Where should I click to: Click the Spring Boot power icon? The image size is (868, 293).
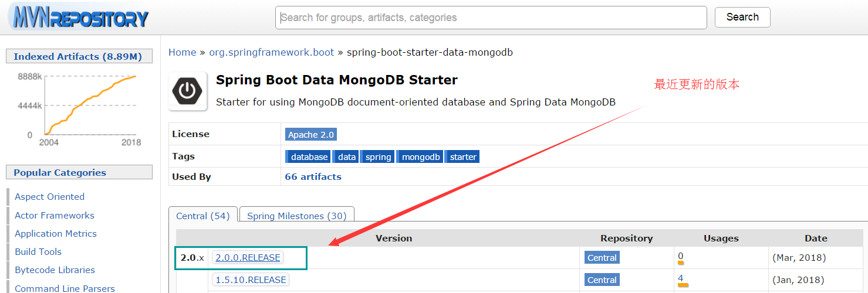click(x=188, y=91)
